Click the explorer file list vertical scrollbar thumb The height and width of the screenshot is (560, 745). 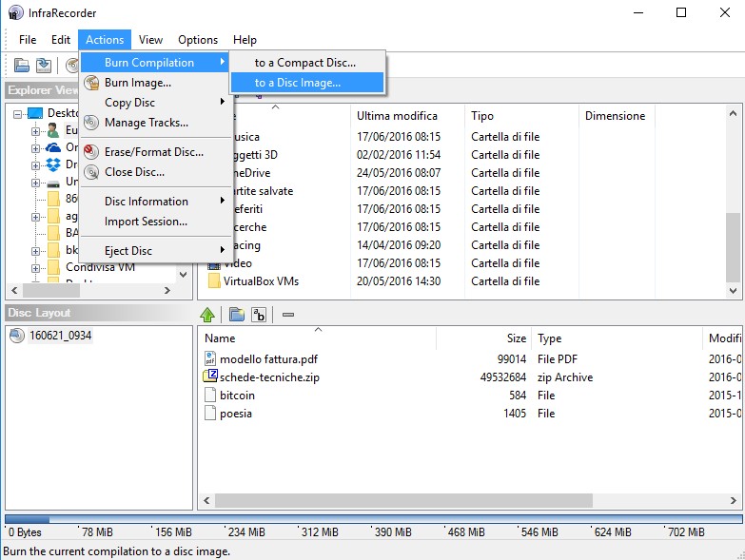(733, 247)
